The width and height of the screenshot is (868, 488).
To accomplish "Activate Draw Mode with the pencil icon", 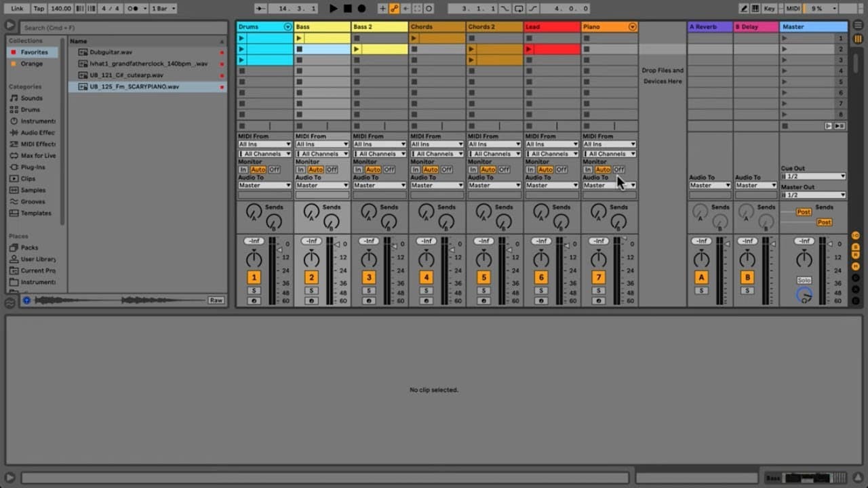I will (743, 8).
